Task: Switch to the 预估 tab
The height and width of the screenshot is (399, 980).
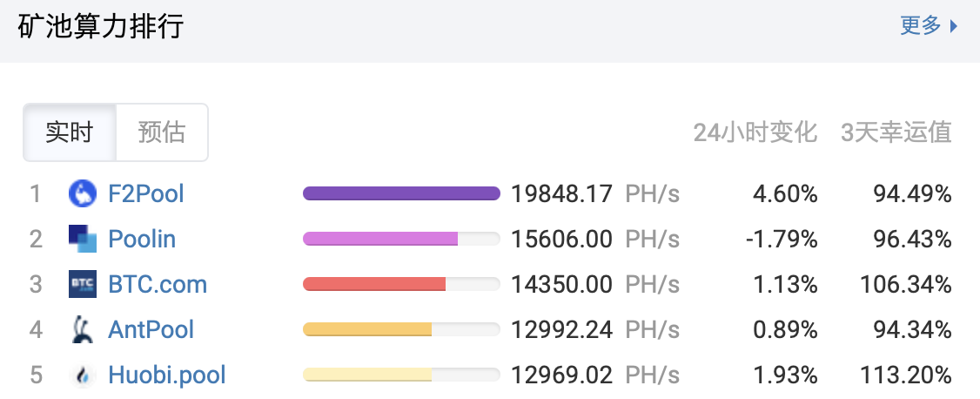Action: [x=162, y=132]
